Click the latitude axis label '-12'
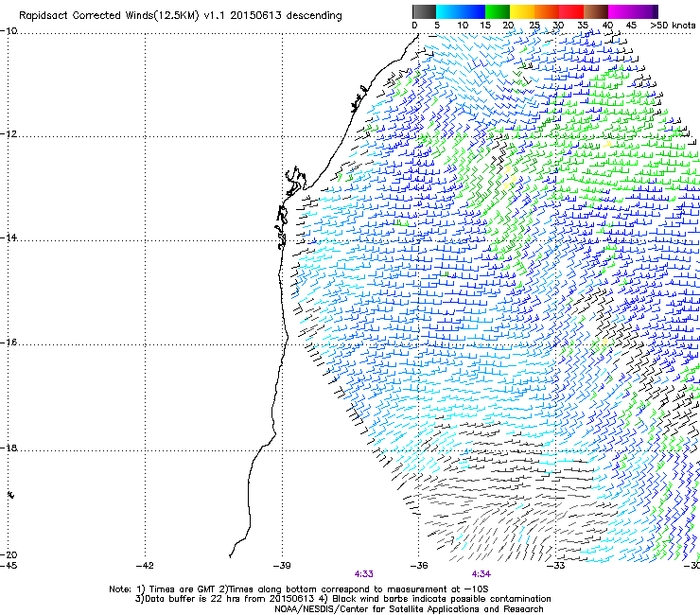 point(8,134)
